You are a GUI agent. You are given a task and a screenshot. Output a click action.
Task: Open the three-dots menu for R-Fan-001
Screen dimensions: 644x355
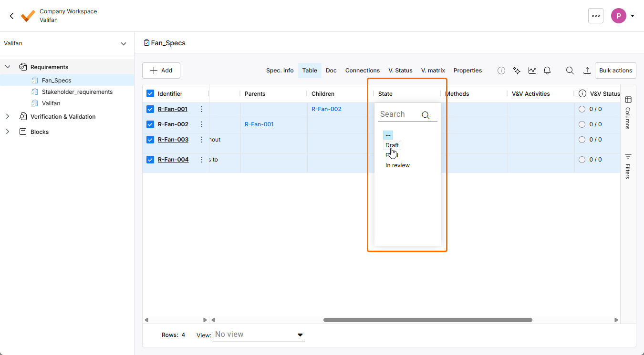pos(202,109)
